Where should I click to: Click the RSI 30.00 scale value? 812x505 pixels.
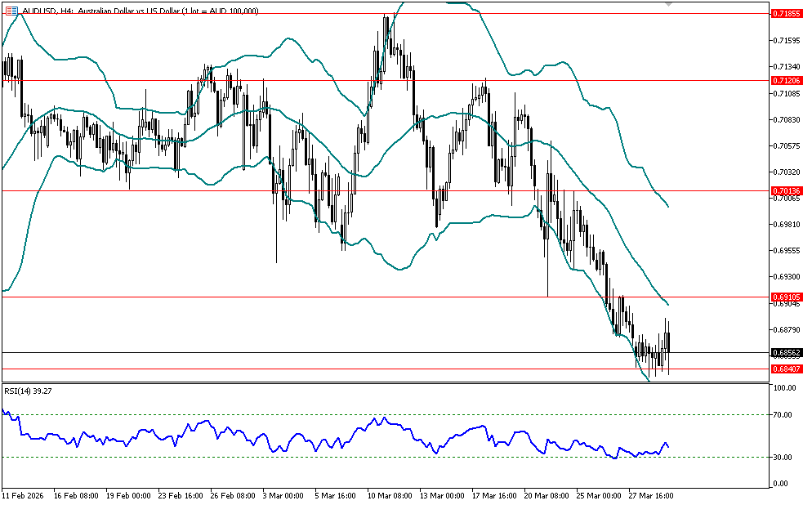(x=783, y=457)
